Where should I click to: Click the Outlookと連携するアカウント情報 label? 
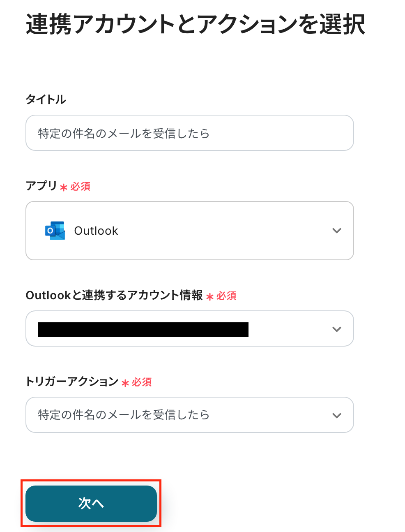(114, 295)
